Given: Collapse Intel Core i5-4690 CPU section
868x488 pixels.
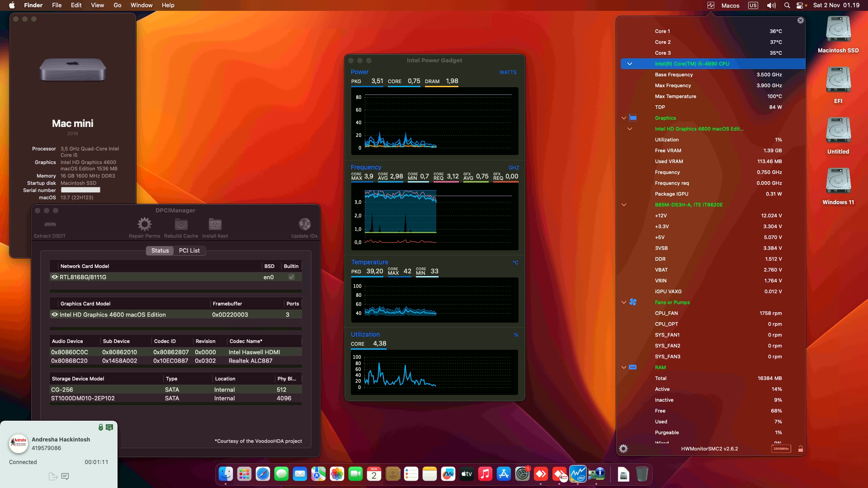Looking at the screenshot, I should [629, 64].
